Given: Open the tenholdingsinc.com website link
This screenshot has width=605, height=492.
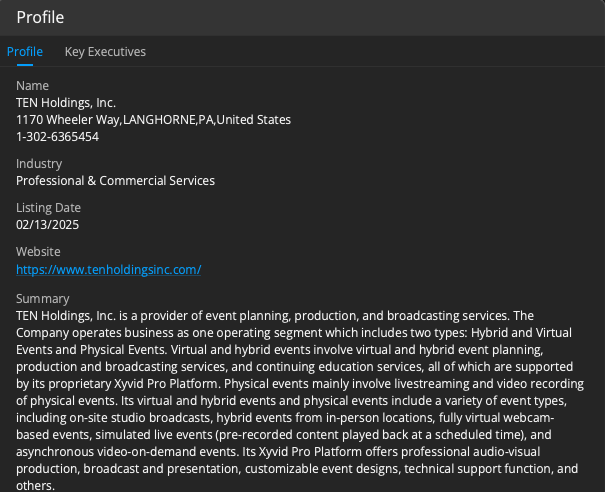Looking at the screenshot, I should [x=108, y=269].
